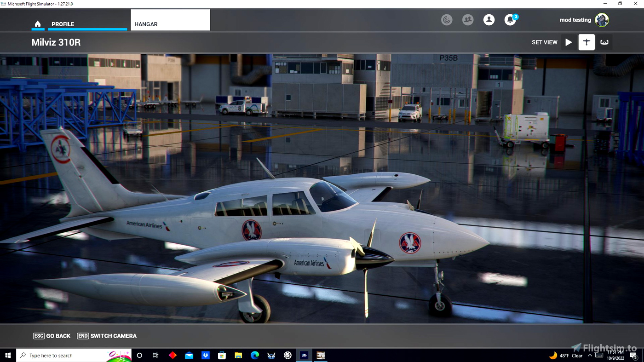Click GO BACK at the bottom
644x362 pixels.
coord(52,336)
